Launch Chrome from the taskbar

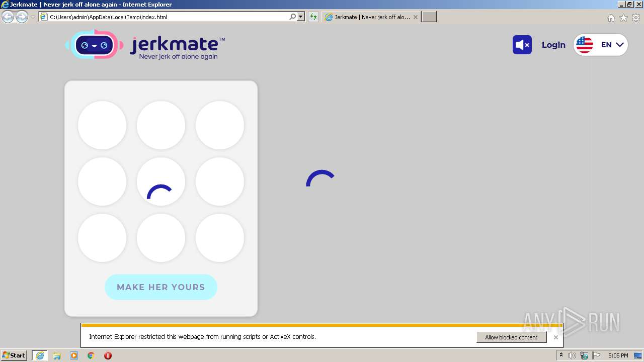pos(91,355)
